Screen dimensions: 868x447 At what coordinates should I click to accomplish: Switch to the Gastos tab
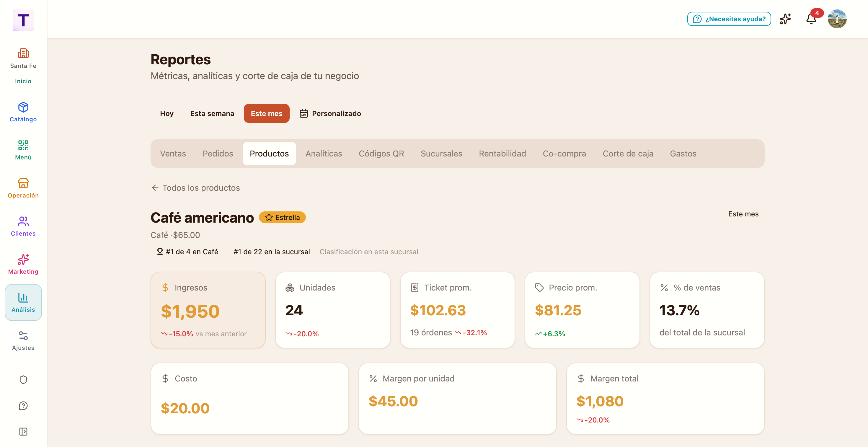tap(683, 154)
